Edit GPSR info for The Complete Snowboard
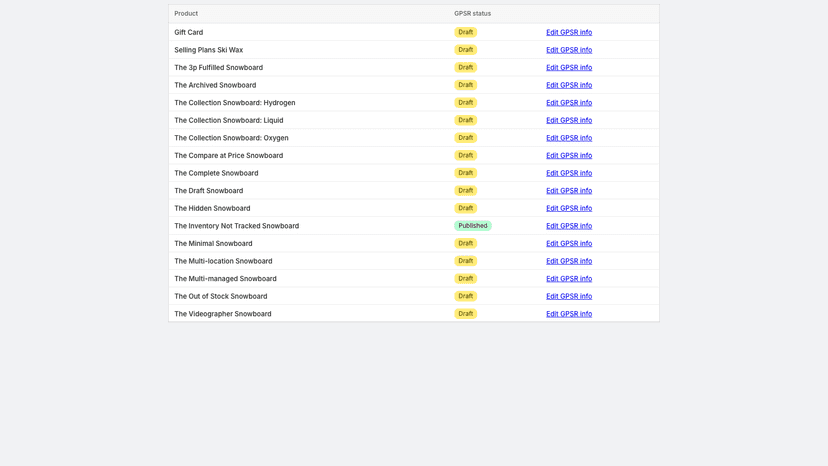Viewport: 828px width, 466px height. [x=569, y=173]
